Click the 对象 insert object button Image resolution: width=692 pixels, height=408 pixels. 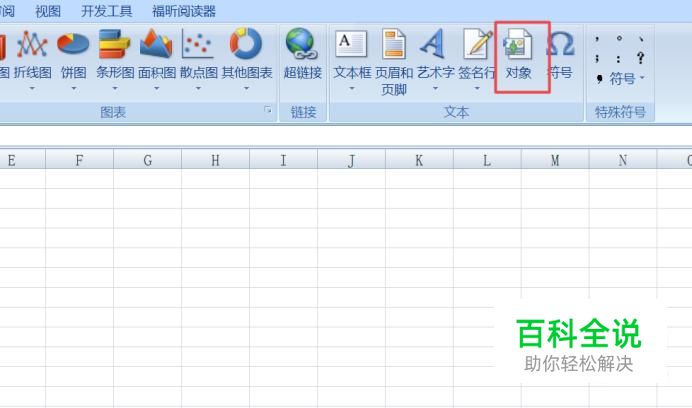[x=519, y=55]
